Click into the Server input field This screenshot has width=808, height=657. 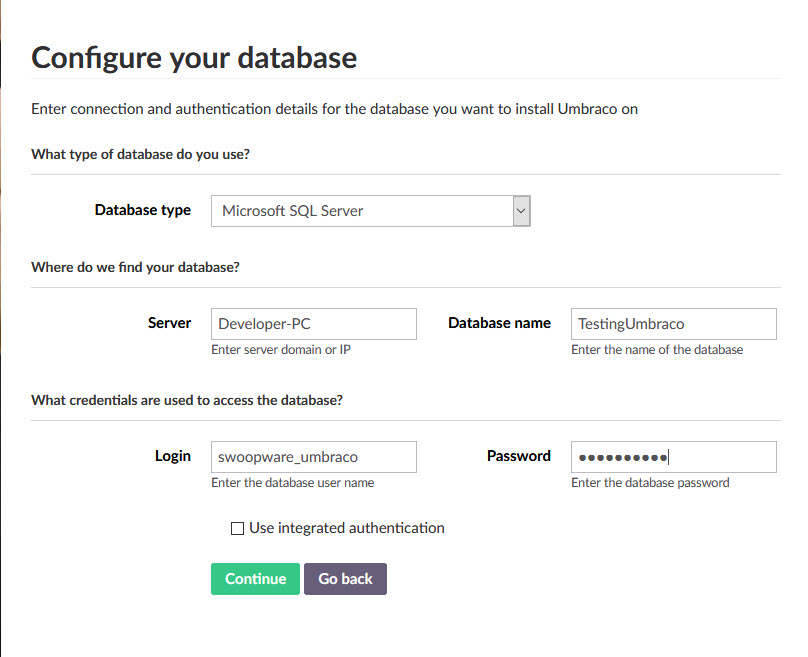[x=314, y=324]
